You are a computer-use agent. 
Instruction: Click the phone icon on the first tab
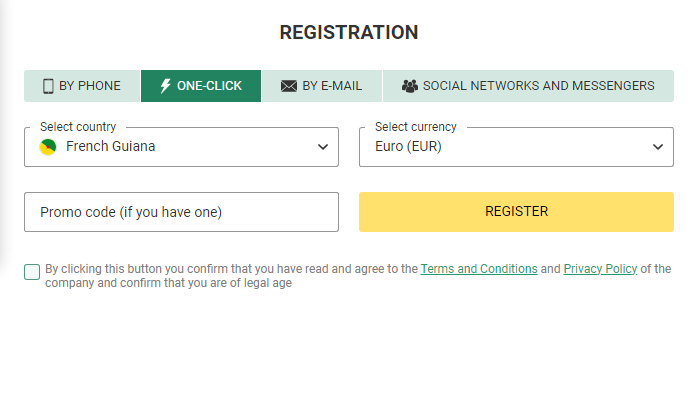click(48, 86)
